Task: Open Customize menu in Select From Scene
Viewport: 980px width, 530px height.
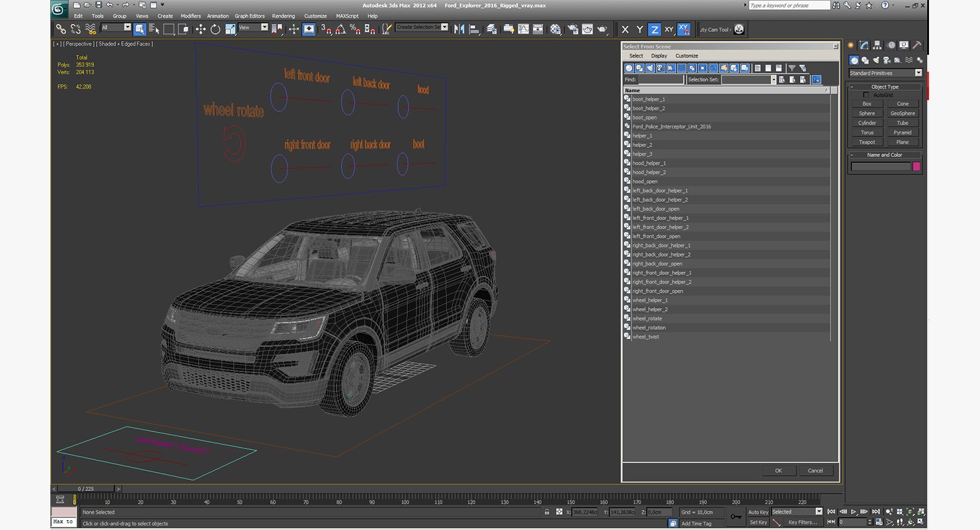Action: click(687, 56)
